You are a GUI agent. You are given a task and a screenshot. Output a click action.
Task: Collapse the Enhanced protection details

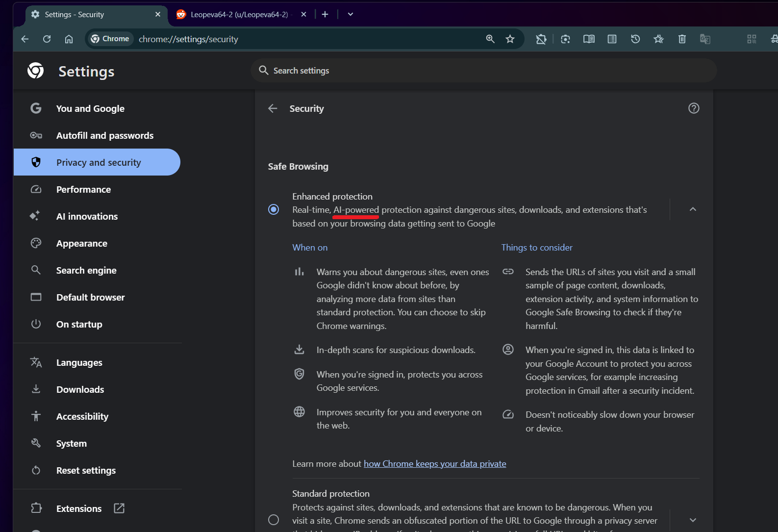pos(693,209)
